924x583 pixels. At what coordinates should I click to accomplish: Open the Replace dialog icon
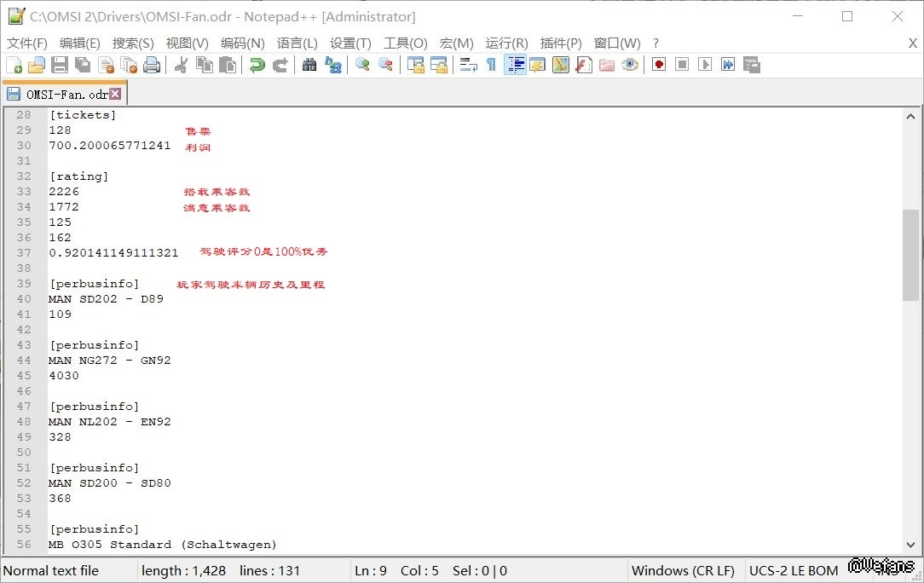333,65
